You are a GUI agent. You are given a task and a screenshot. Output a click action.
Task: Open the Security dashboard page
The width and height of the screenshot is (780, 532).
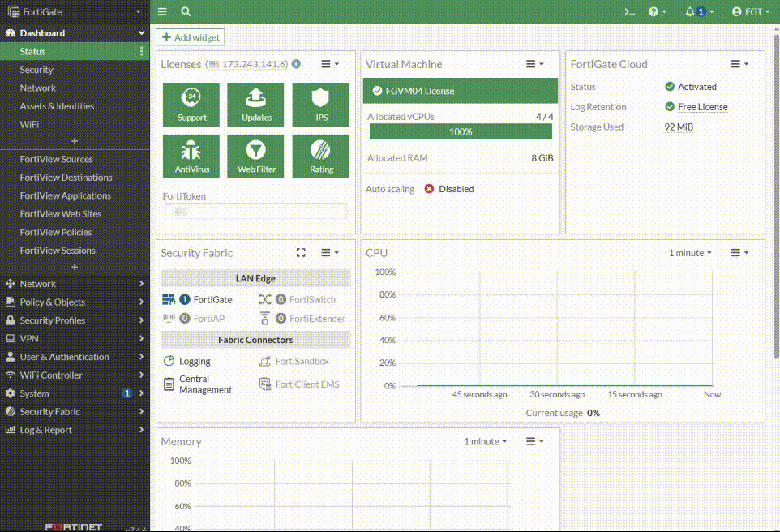36,70
